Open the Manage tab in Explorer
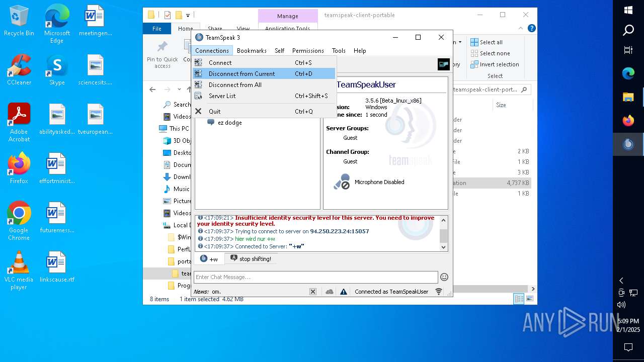This screenshot has height=362, width=644. tap(288, 16)
